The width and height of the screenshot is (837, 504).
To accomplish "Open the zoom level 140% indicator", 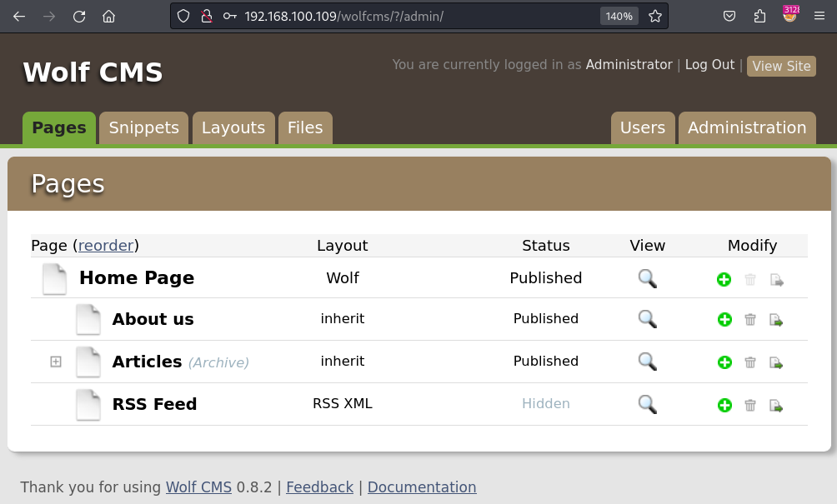I will tap(619, 16).
